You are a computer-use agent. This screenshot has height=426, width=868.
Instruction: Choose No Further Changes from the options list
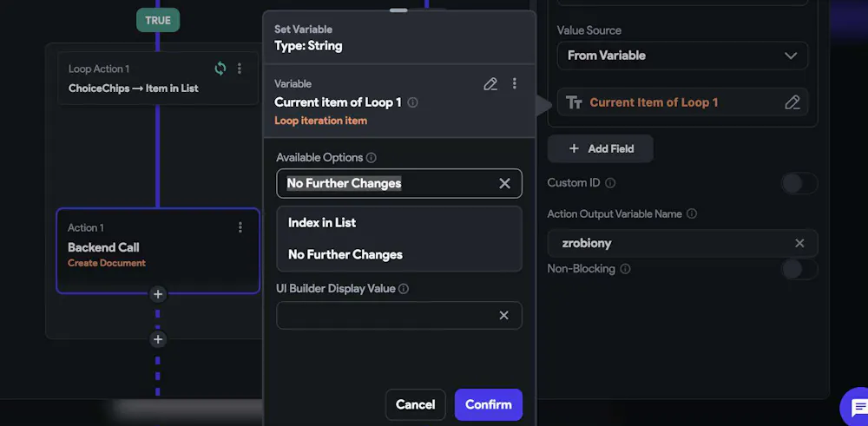(345, 254)
